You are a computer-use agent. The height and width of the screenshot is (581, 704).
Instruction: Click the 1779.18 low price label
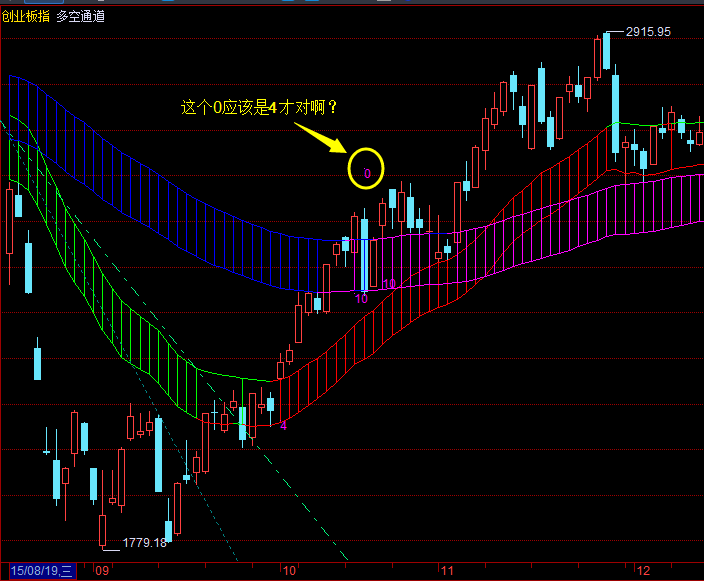[144, 543]
